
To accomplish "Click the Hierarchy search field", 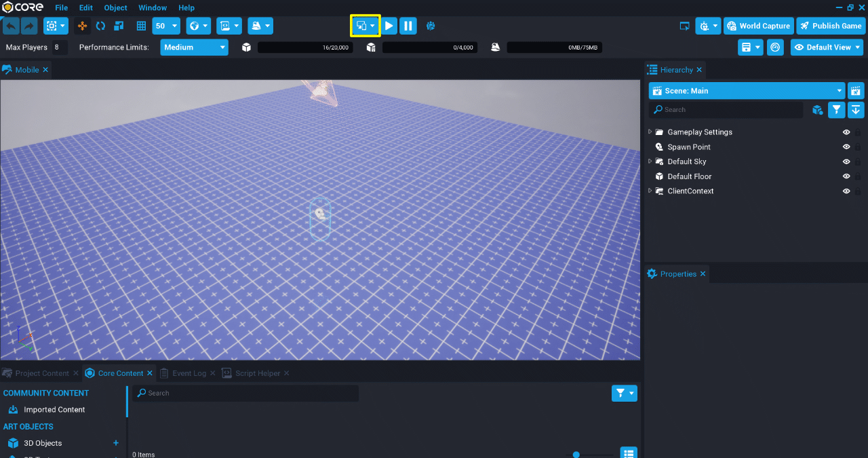I will (726, 109).
